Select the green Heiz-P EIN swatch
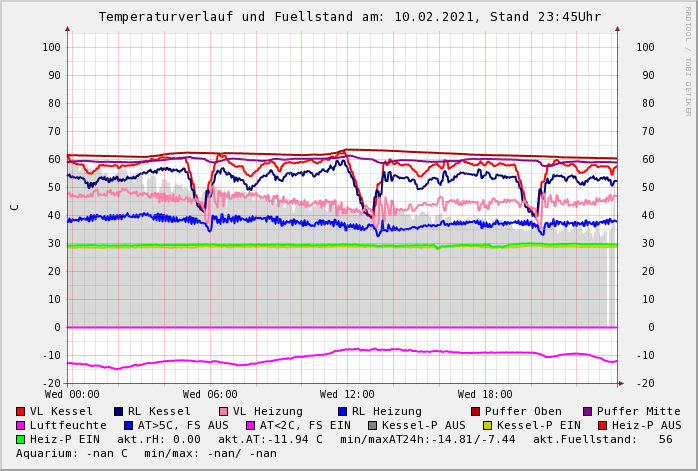The image size is (698, 471). click(21, 439)
